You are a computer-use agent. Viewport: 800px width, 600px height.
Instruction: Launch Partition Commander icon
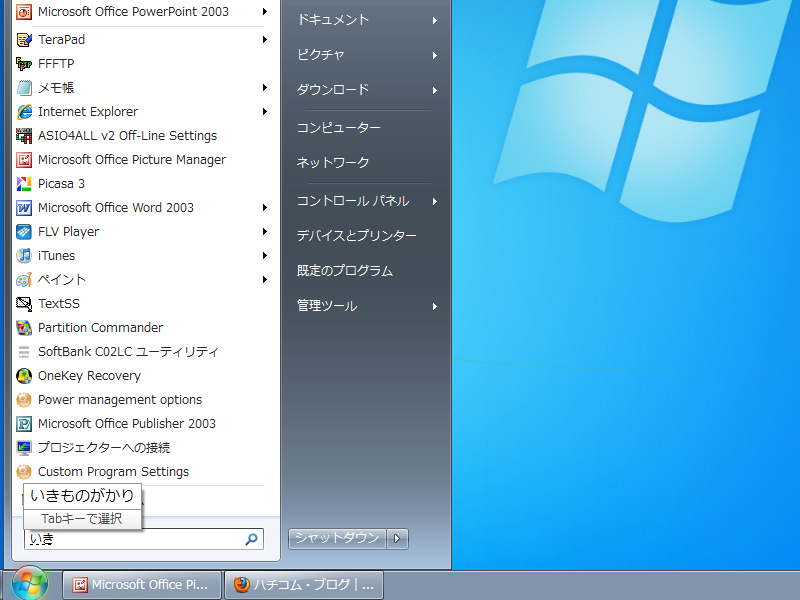click(x=23, y=327)
